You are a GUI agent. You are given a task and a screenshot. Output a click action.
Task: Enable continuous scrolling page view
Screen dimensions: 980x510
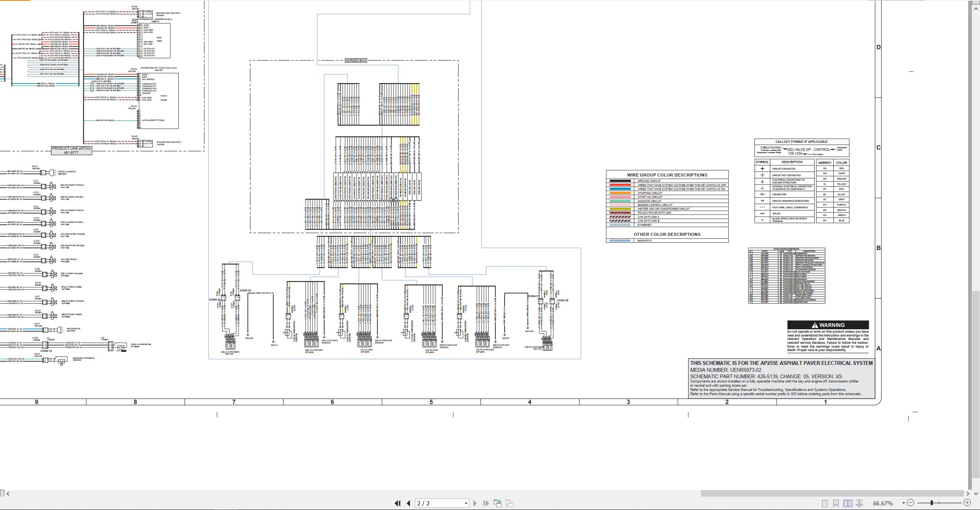836,503
